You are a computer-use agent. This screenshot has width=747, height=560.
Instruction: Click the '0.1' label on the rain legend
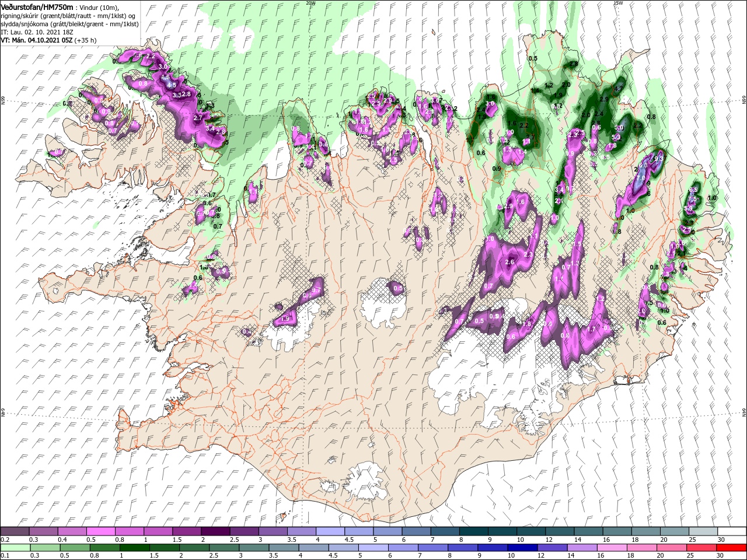(5, 556)
